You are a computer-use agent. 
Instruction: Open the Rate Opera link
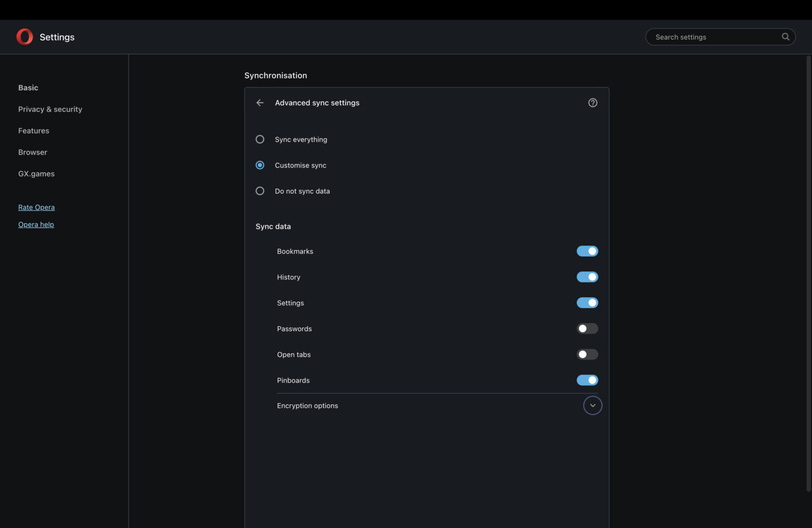click(36, 207)
